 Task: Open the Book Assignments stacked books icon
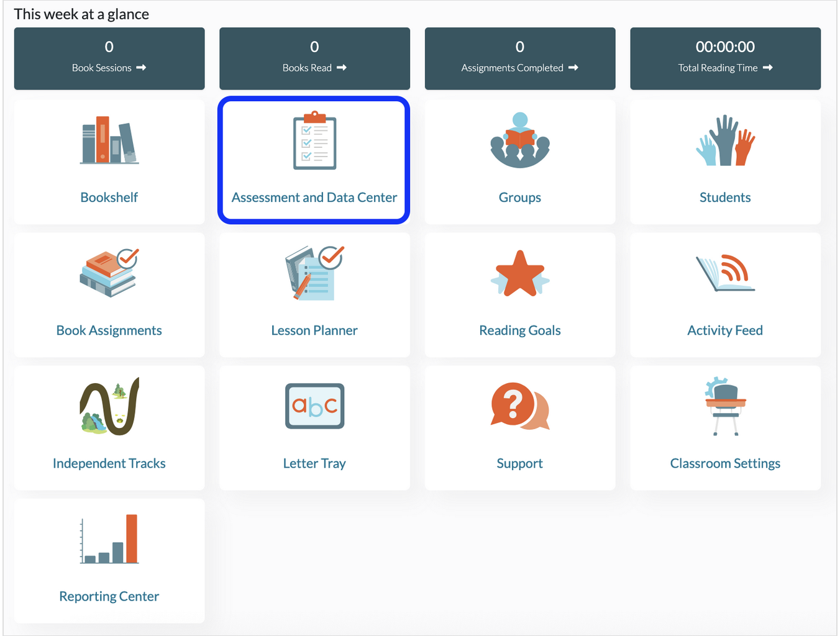pyautogui.click(x=109, y=273)
